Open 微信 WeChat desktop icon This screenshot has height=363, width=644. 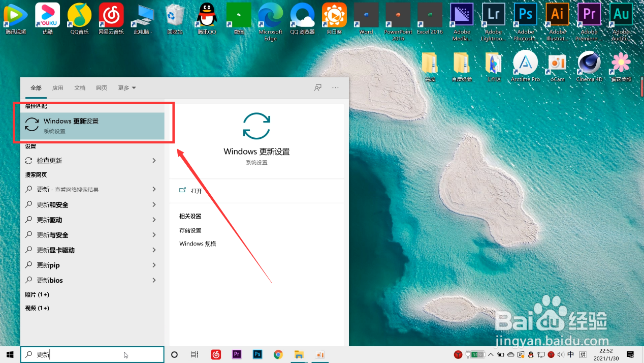click(x=238, y=18)
